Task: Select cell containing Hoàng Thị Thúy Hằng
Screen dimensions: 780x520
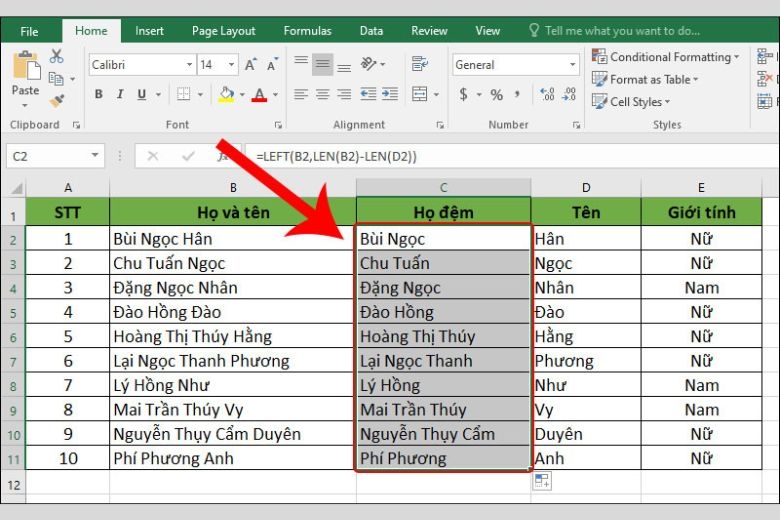Action: [233, 336]
